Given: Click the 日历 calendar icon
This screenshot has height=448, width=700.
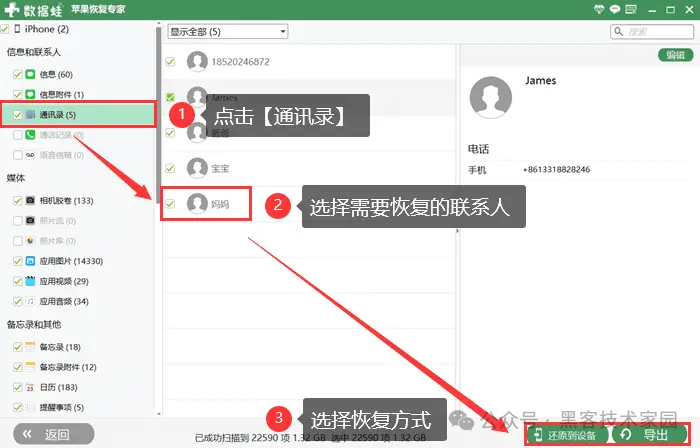Looking at the screenshot, I should pyautogui.click(x=30, y=387).
